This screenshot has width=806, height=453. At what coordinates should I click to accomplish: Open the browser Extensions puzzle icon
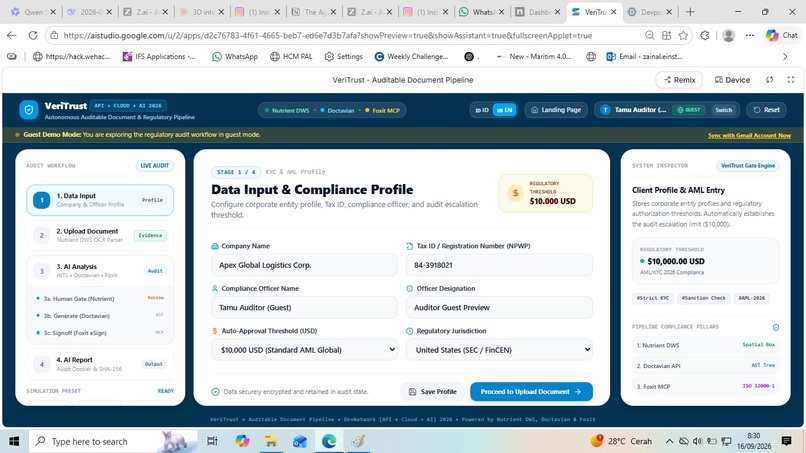(x=705, y=35)
